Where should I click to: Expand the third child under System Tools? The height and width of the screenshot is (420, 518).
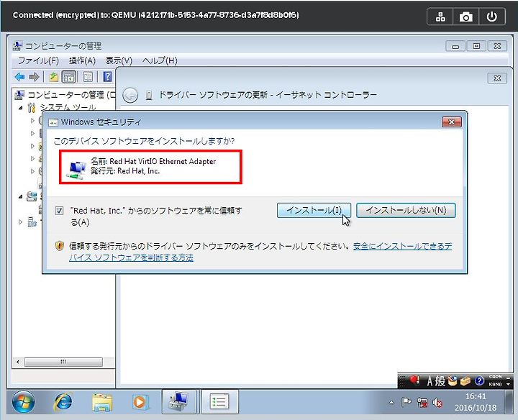32,146
